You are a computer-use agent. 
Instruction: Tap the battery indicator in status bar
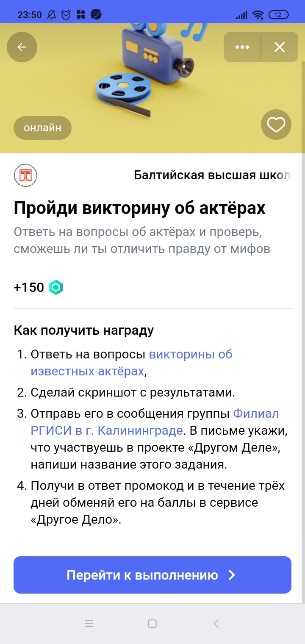(x=278, y=15)
